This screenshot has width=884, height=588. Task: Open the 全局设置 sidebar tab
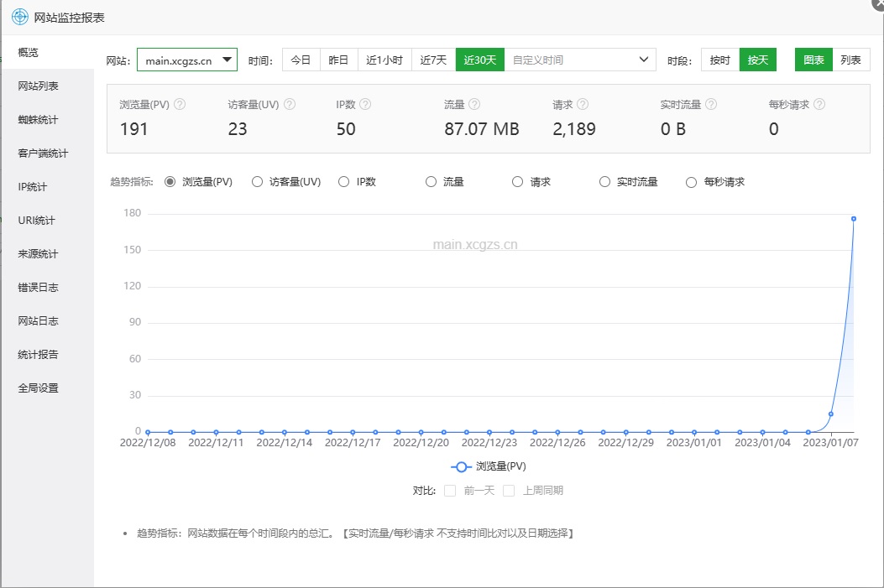point(47,388)
